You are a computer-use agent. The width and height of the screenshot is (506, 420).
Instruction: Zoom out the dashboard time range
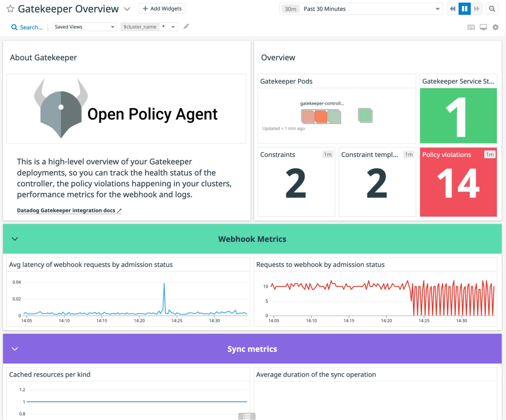(x=492, y=9)
